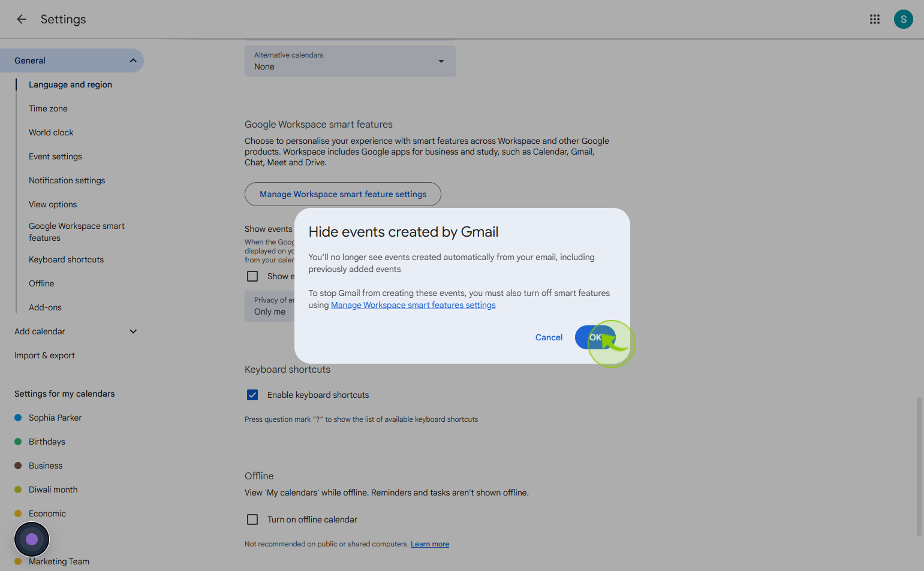Open Diwali month calendar settings
This screenshot has height=571, width=924.
(x=53, y=490)
